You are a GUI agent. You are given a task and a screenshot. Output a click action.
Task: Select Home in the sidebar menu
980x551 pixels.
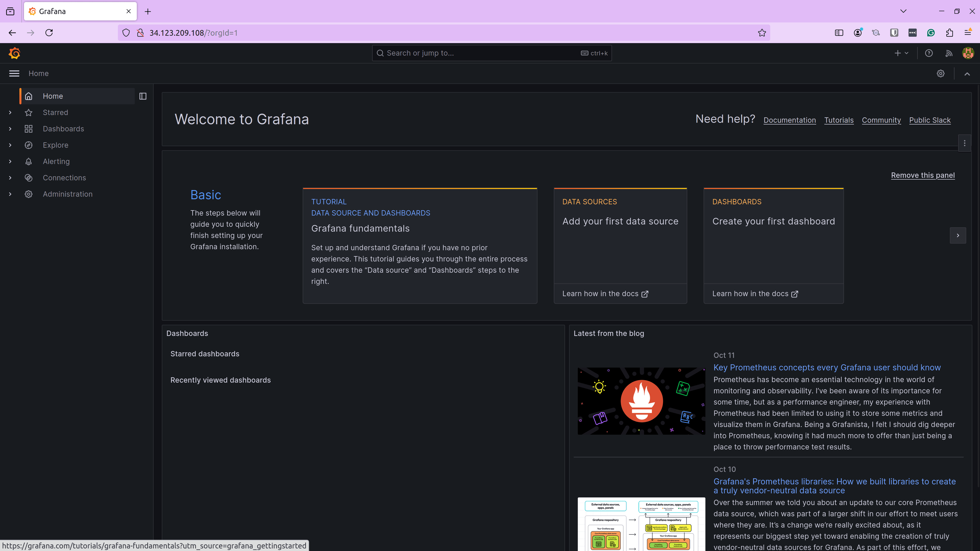(77, 96)
